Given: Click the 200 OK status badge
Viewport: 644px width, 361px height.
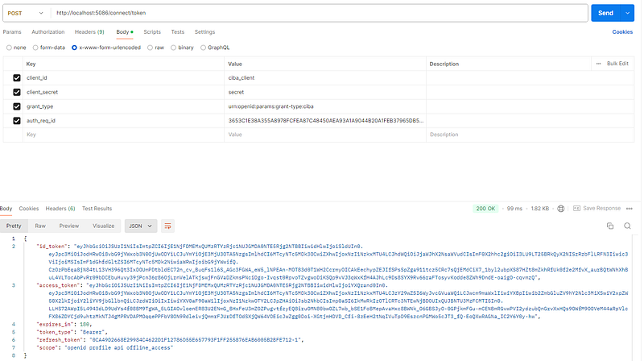Looking at the screenshot, I should pos(485,209).
